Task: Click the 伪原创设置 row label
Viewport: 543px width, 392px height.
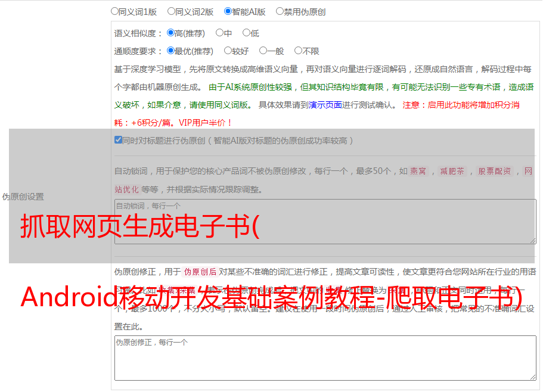Action: coord(23,197)
